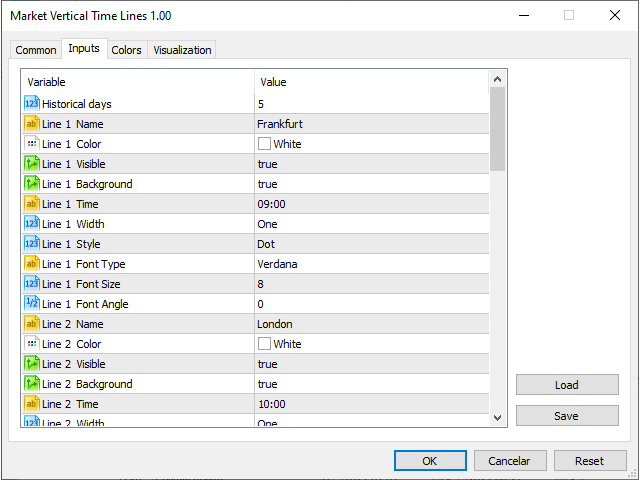Viewport: 640px width, 480px height.
Task: Select the Line 1 Visible value true
Action: point(268,164)
